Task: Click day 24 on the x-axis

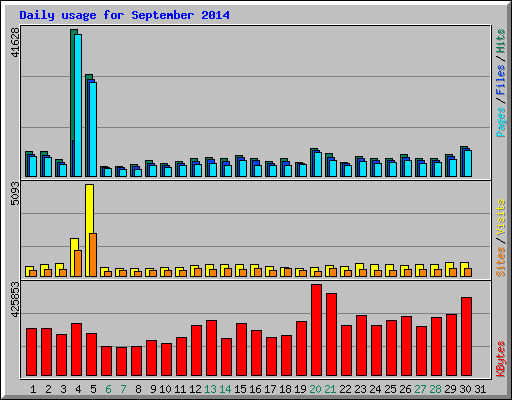Action: pyautogui.click(x=375, y=389)
